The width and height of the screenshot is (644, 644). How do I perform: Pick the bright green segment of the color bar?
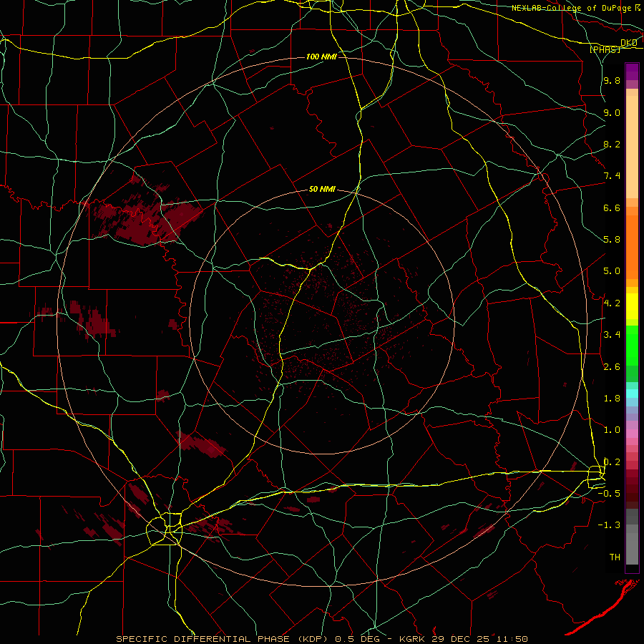pos(632,346)
